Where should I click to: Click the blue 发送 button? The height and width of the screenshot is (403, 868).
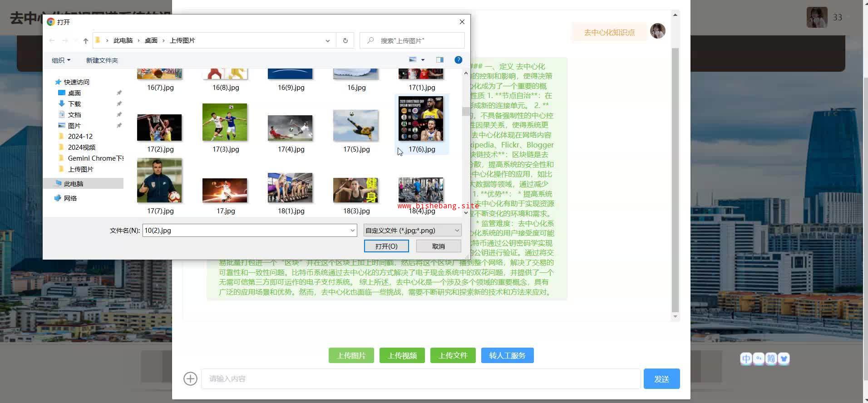coord(661,379)
